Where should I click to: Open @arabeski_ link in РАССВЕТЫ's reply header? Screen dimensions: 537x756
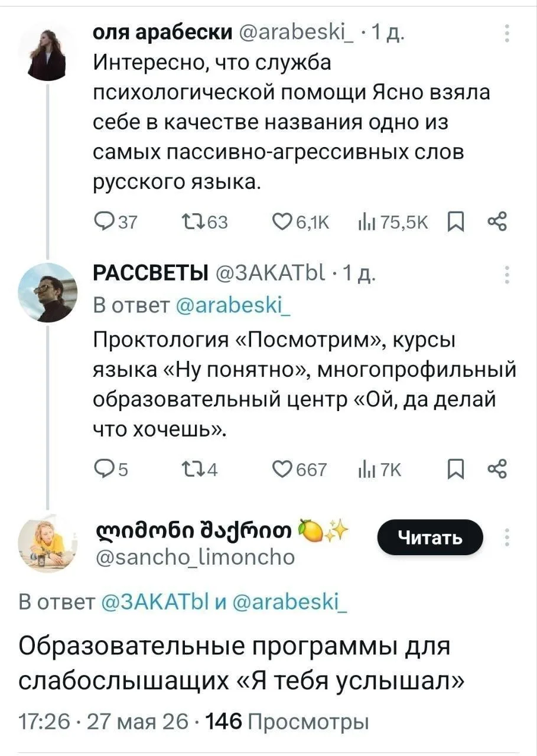point(235,305)
